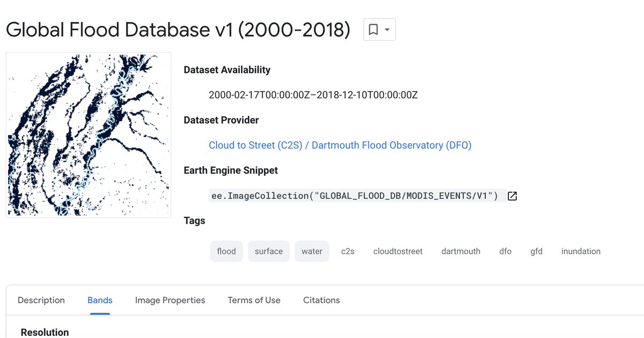Click the bookmark icon near the title

[x=374, y=30]
